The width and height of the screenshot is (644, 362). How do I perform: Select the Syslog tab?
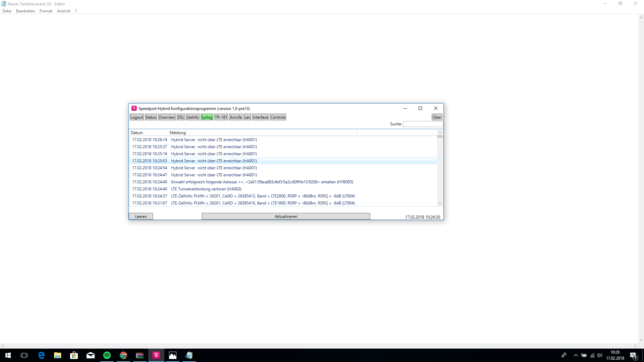click(207, 117)
